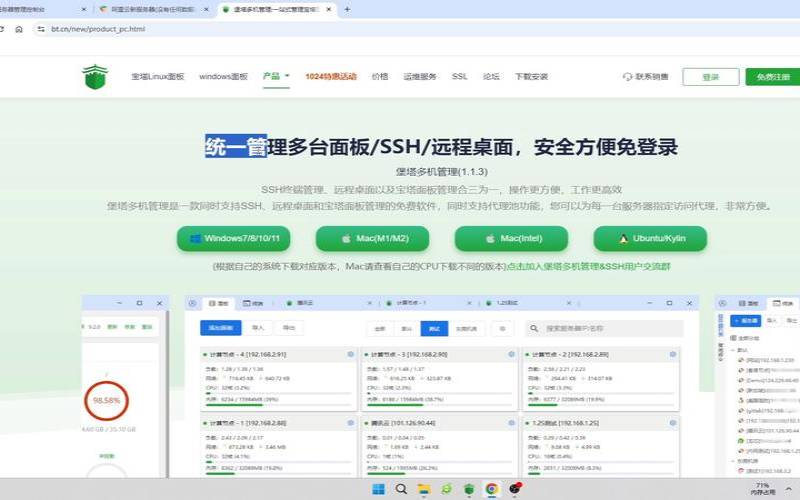Open the 运维服务 nav item
Image resolution: width=800 pixels, height=500 pixels.
click(x=420, y=77)
